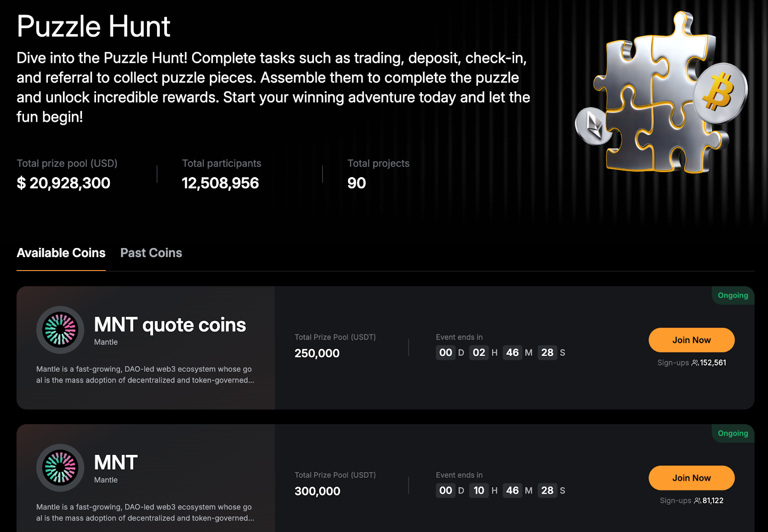Open the MNT quote coins title
Viewport: 768px width, 532px height.
pos(170,325)
